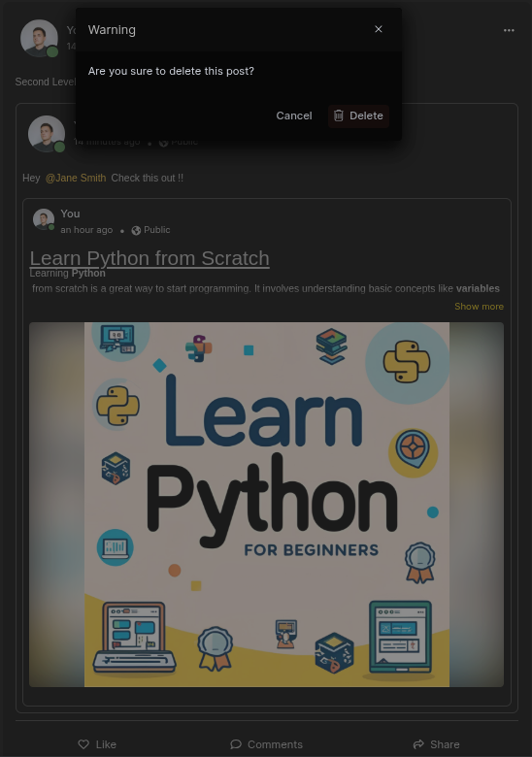Click the top post author avatar
This screenshot has height=757, width=532.
[x=39, y=38]
